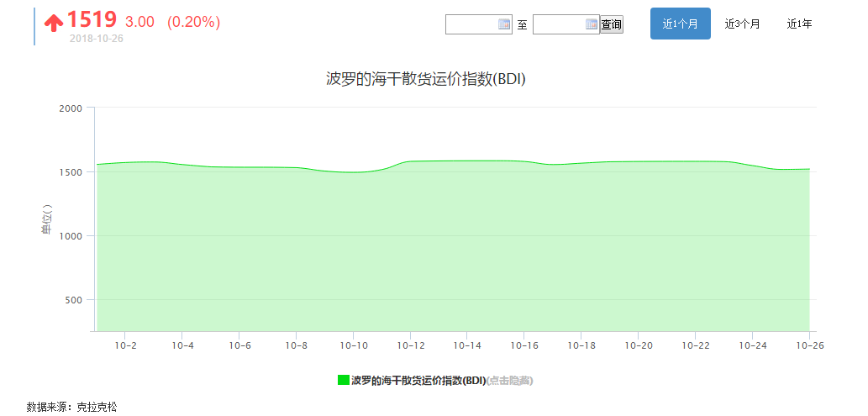868x416 pixels.
Task: Click the green BDI legend swatch
Action: click(x=343, y=380)
